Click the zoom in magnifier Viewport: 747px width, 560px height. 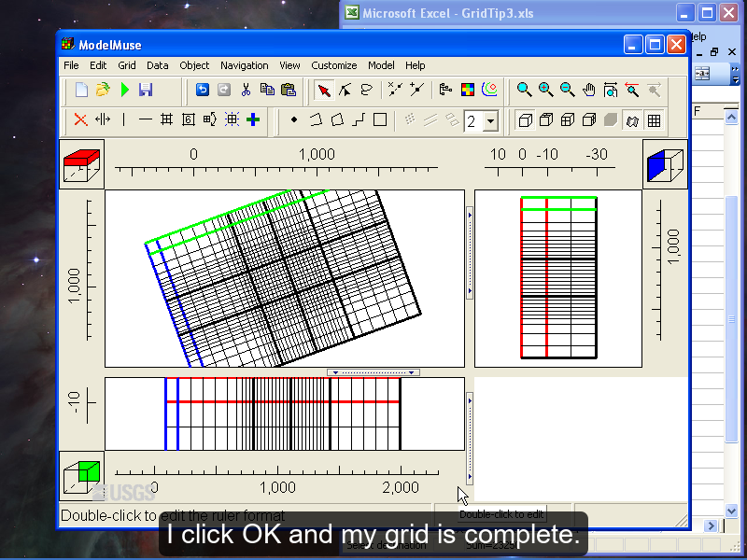[546, 90]
